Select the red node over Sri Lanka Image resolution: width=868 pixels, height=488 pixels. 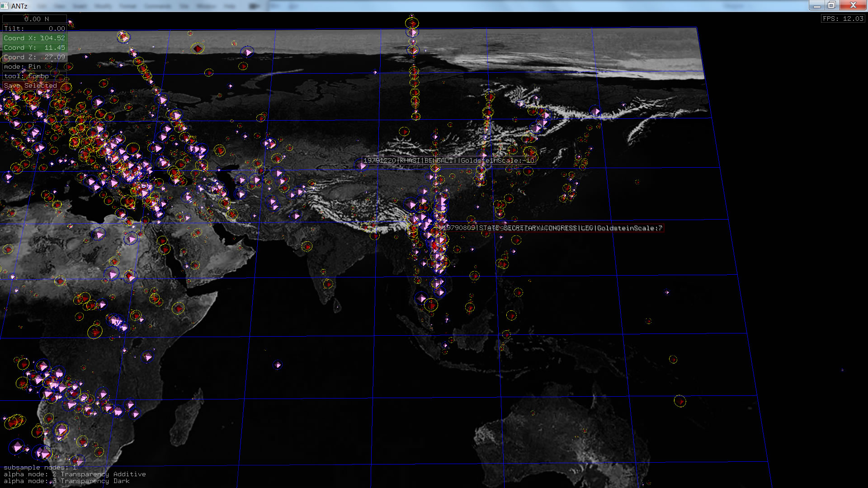click(328, 284)
